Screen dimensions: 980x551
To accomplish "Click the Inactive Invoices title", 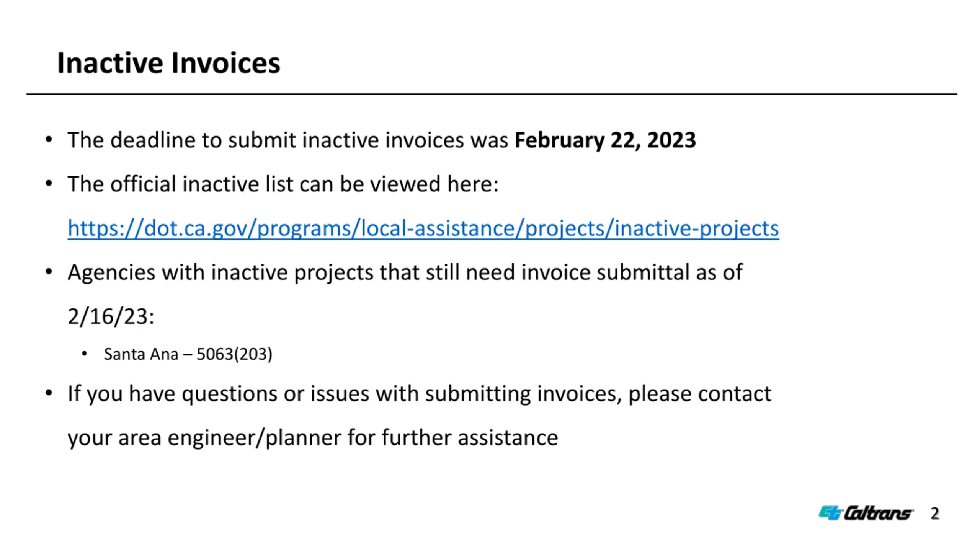I will click(x=168, y=63).
